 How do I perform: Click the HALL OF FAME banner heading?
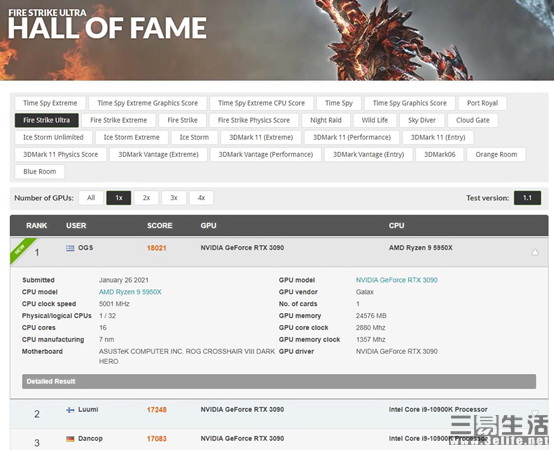[x=107, y=28]
